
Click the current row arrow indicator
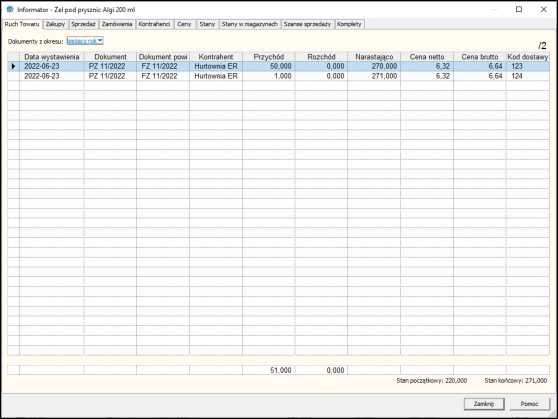click(x=14, y=66)
